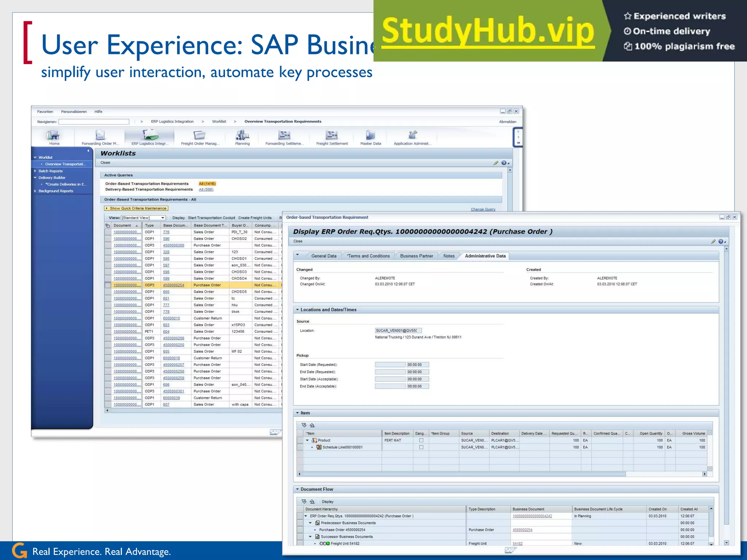Click help icon in Worklists header

(504, 163)
